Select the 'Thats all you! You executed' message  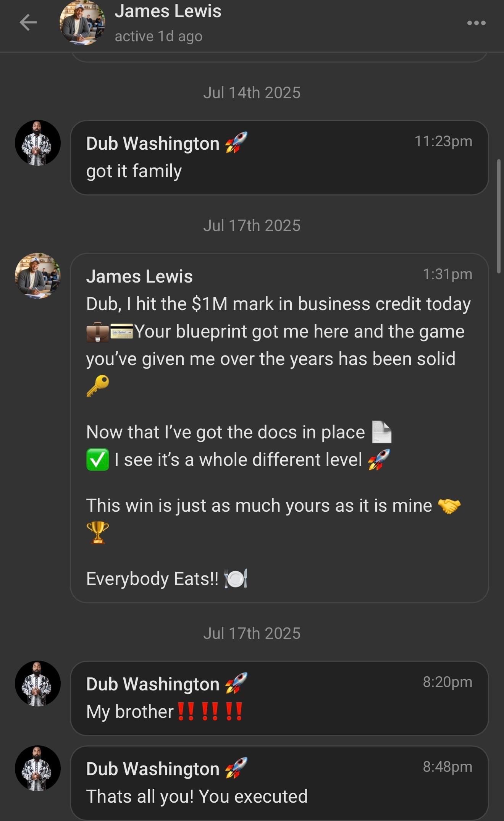coord(279,783)
